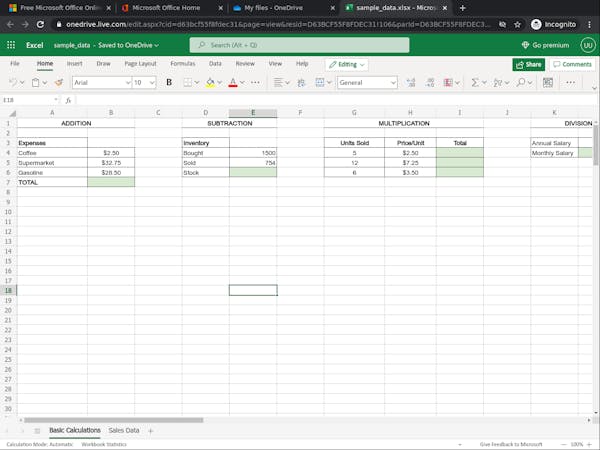Click the Borders icon

188,82
